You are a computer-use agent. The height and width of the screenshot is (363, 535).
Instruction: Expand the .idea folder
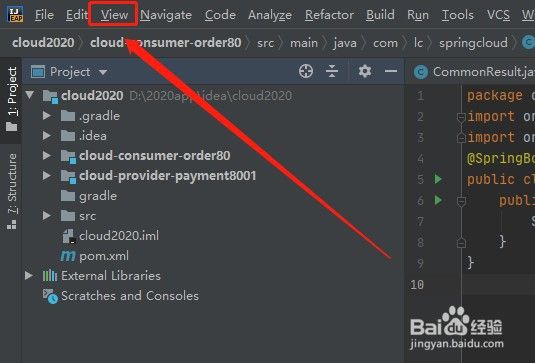point(47,136)
